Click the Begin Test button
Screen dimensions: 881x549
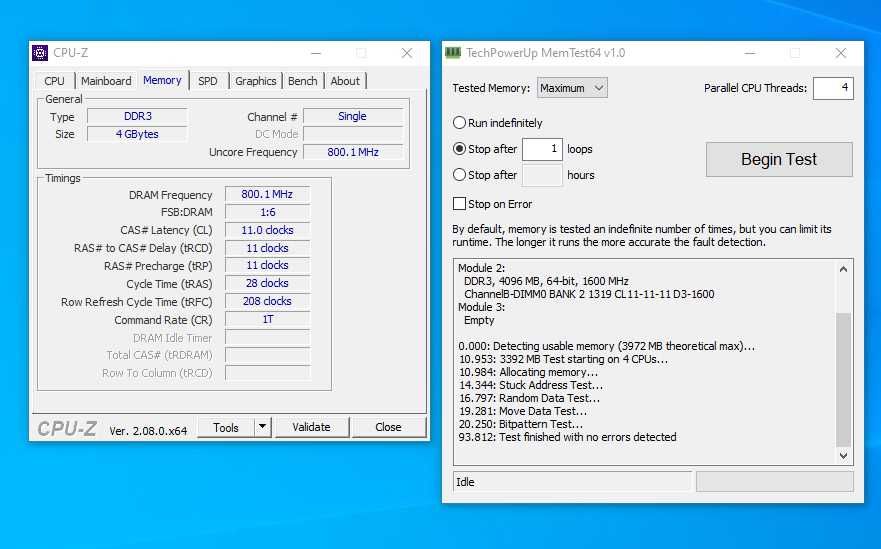pos(779,160)
